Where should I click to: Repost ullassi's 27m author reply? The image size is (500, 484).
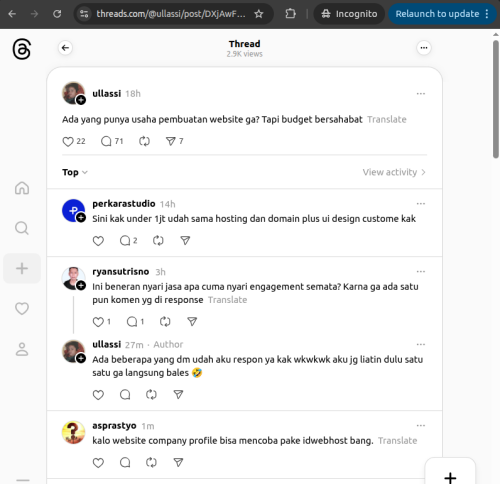point(151,395)
